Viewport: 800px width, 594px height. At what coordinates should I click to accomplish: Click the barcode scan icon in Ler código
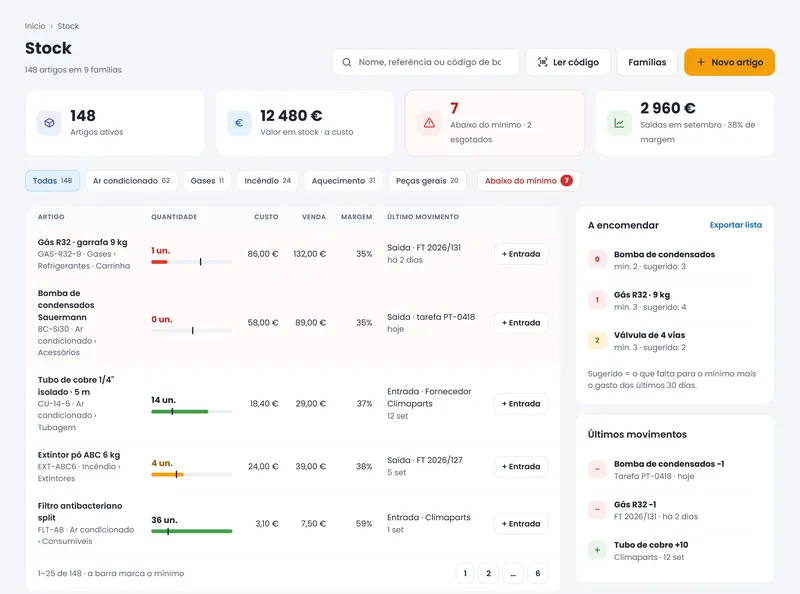coord(542,62)
